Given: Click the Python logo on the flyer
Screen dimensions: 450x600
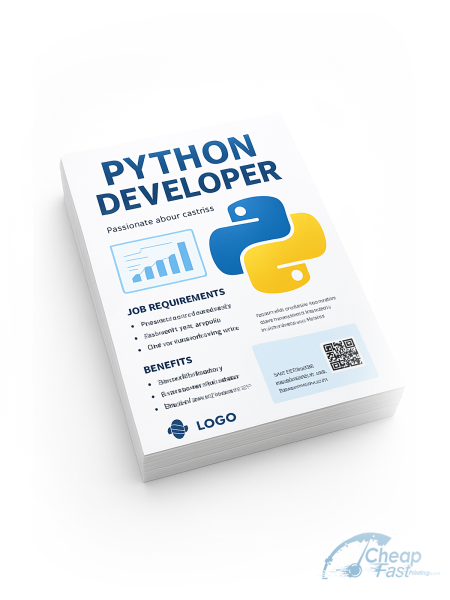Looking at the screenshot, I should (x=267, y=245).
